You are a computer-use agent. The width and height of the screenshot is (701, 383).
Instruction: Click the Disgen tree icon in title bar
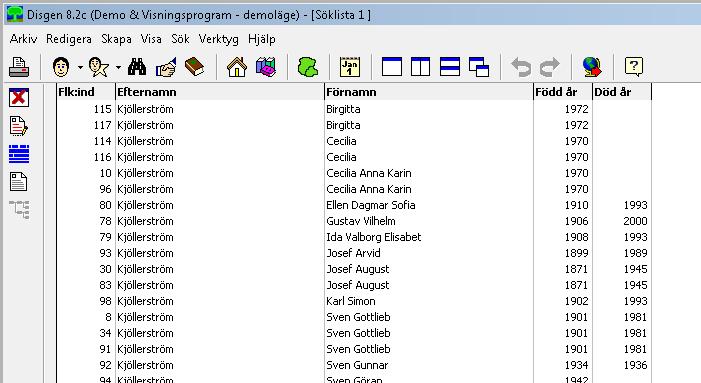[x=15, y=15]
